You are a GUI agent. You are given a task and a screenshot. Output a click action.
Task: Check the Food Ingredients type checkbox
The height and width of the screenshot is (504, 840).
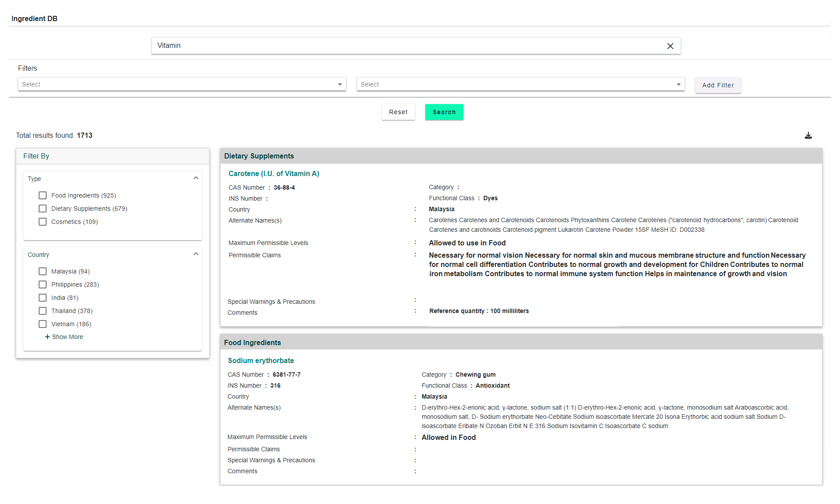click(43, 195)
